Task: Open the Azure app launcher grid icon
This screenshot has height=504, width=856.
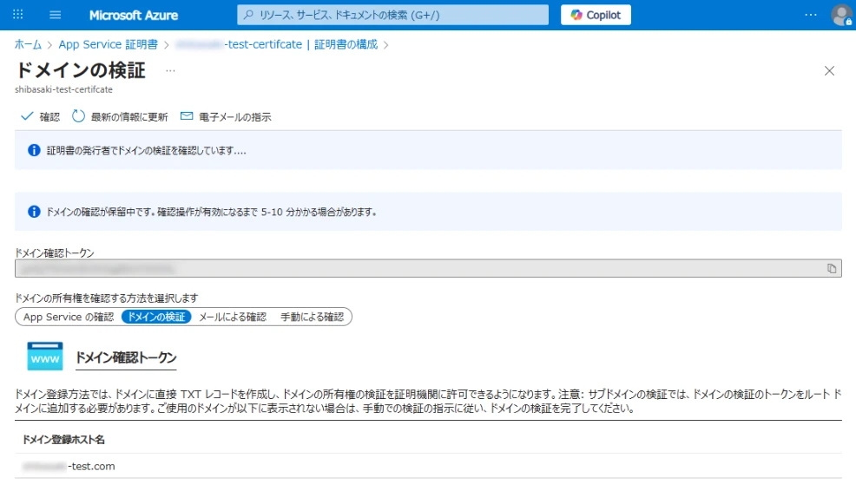Action: click(18, 15)
